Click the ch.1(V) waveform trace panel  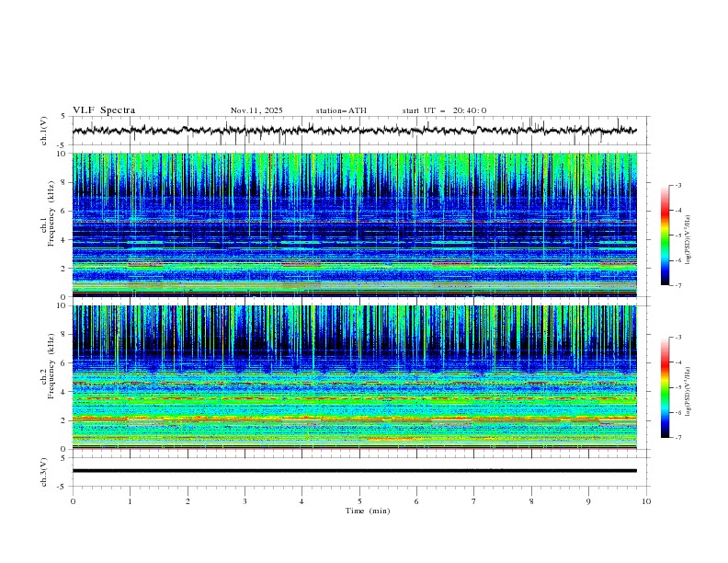point(358,131)
